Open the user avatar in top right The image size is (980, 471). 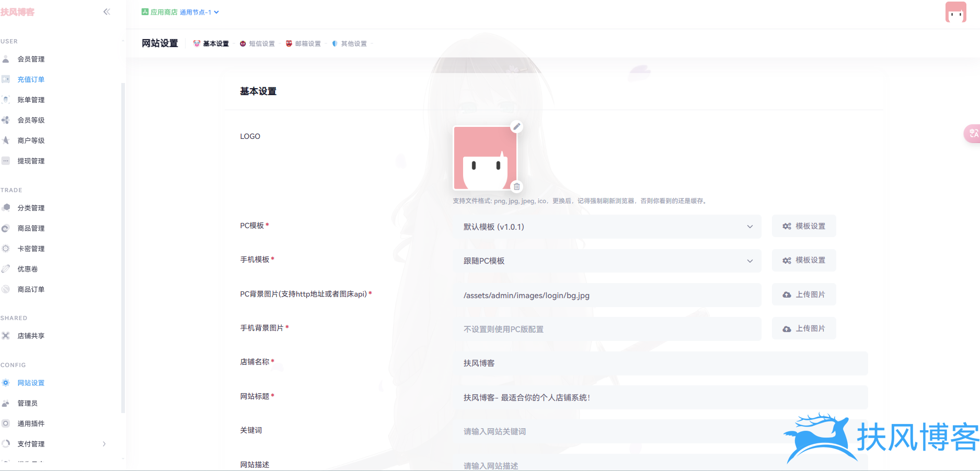[955, 12]
